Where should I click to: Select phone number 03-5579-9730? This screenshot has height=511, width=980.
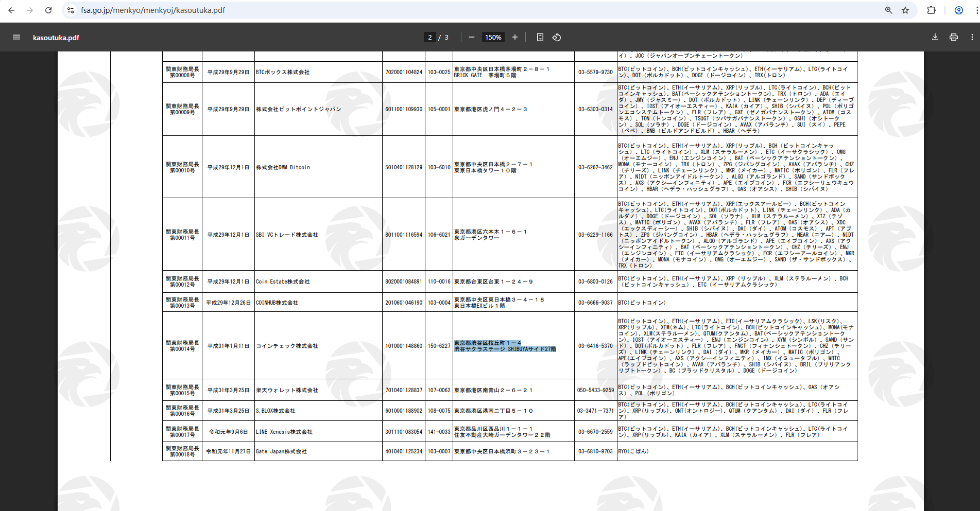[595, 72]
